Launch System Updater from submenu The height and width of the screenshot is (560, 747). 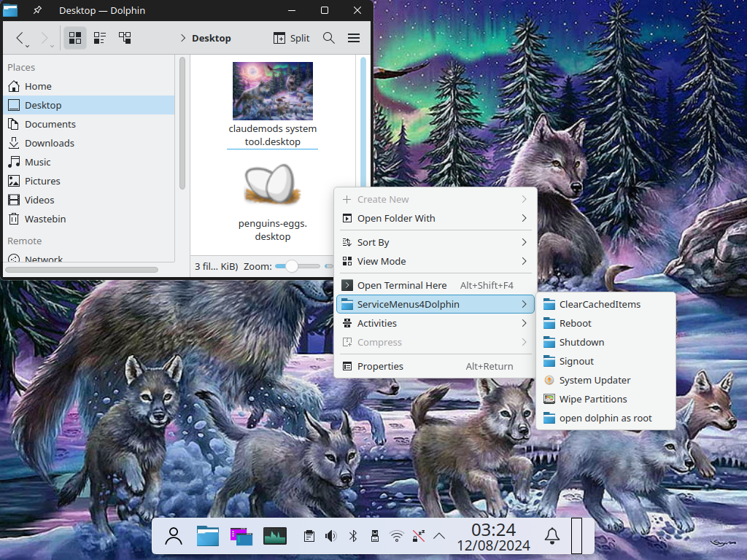coord(606,380)
